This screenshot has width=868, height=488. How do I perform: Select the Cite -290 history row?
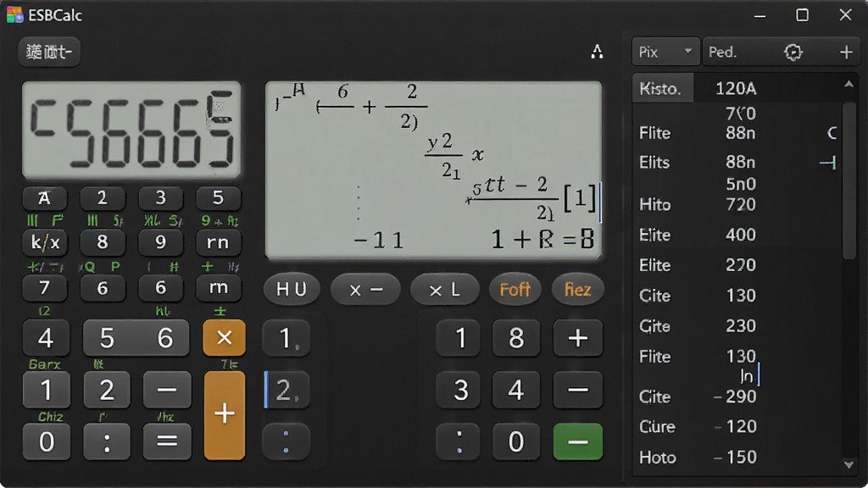point(737,397)
